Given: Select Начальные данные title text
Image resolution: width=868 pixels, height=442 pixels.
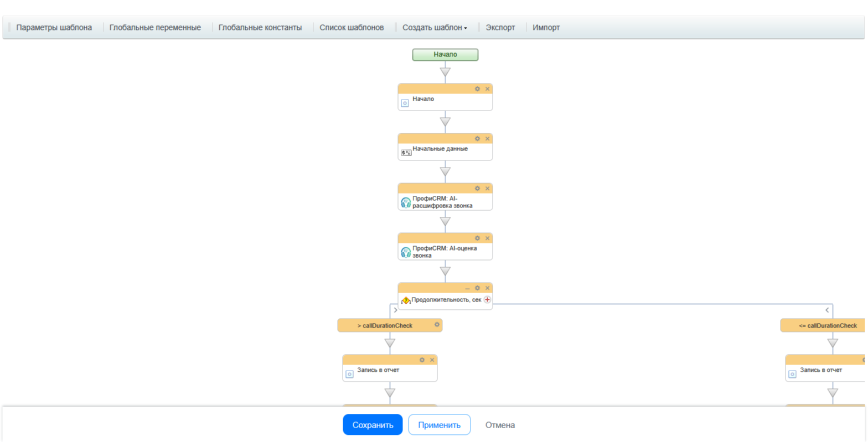Looking at the screenshot, I should click(440, 149).
